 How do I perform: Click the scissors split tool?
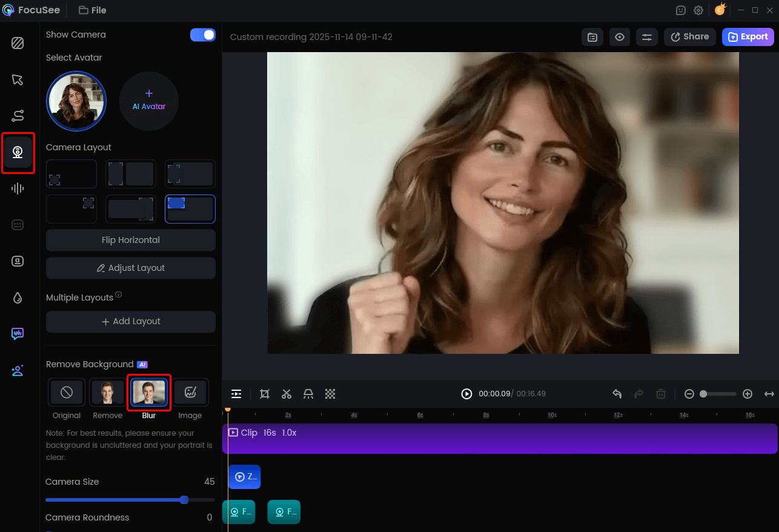point(287,394)
